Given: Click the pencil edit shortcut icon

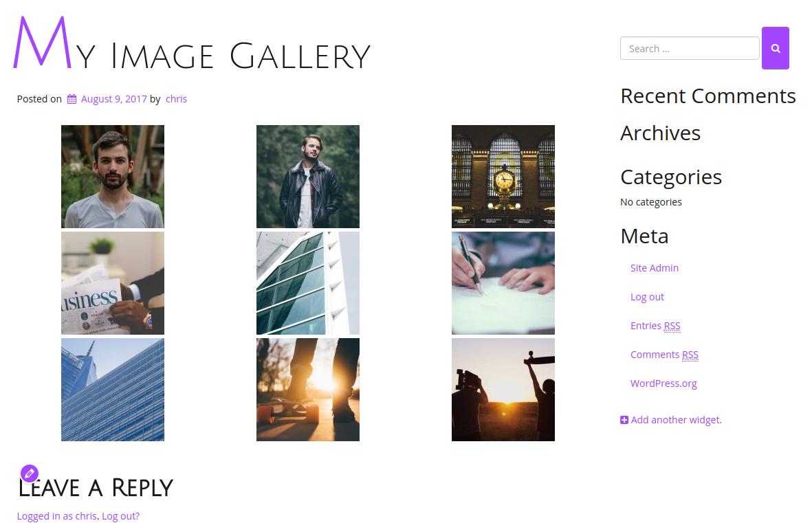Looking at the screenshot, I should click(x=30, y=474).
